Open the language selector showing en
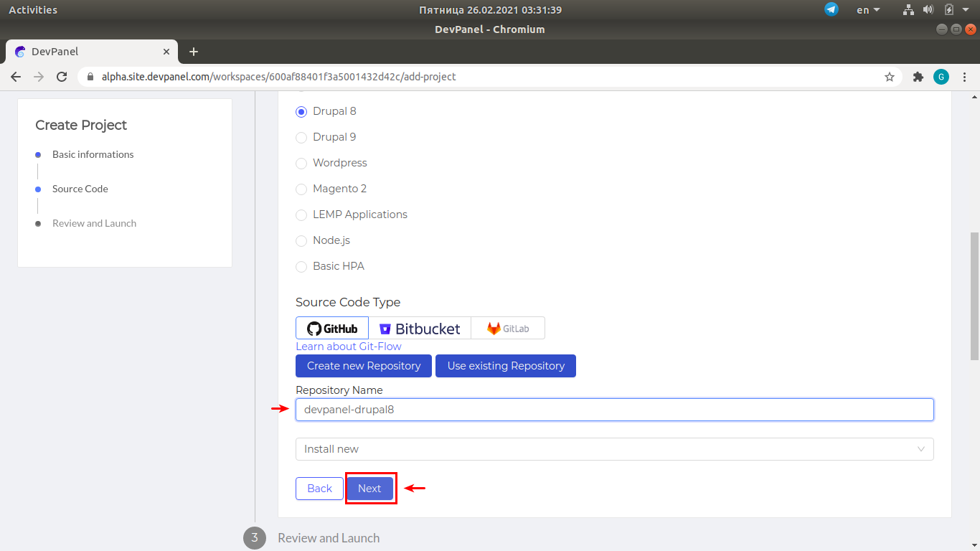980x551 pixels. (866, 10)
